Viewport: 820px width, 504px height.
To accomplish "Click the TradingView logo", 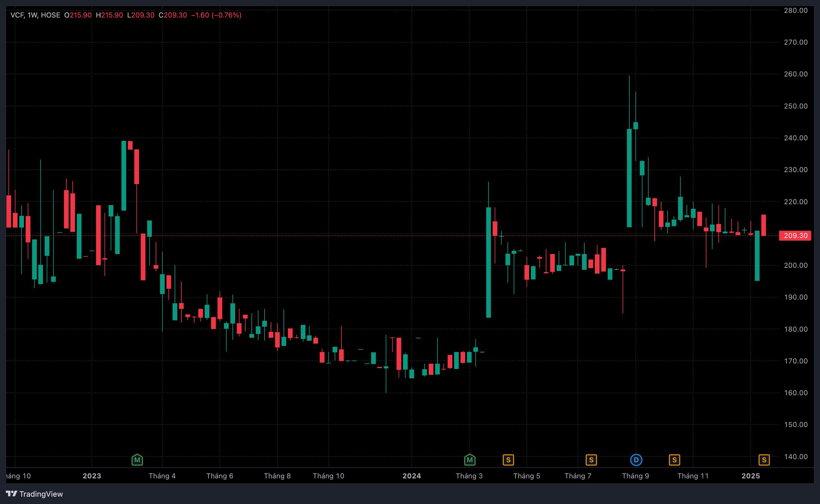I will [x=34, y=494].
